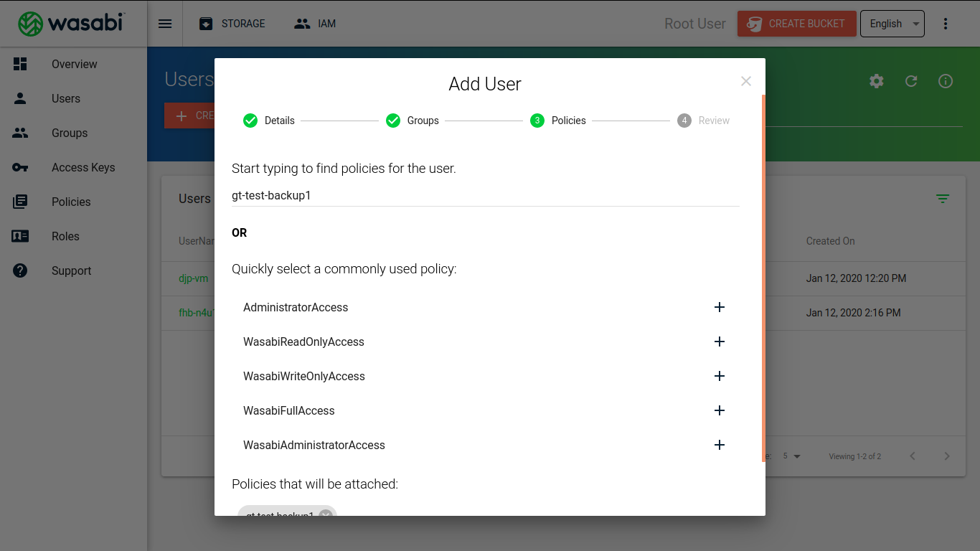Click the Access Keys key icon

[20, 167]
